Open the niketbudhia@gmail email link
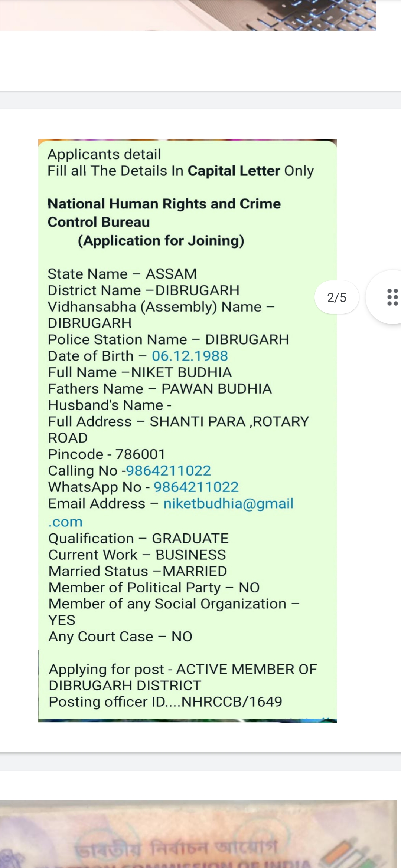Screen dimensions: 401x868 [x=228, y=504]
